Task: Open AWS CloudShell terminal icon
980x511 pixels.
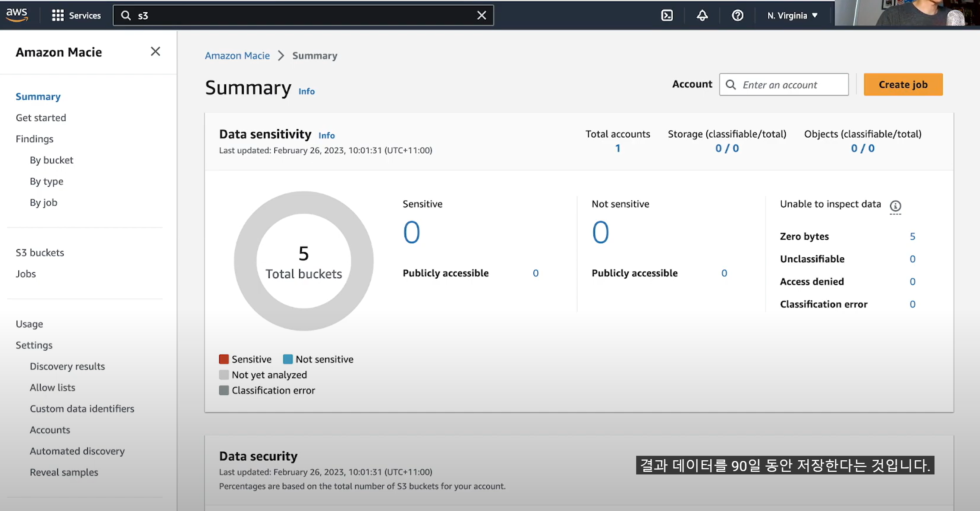Action: click(x=666, y=16)
